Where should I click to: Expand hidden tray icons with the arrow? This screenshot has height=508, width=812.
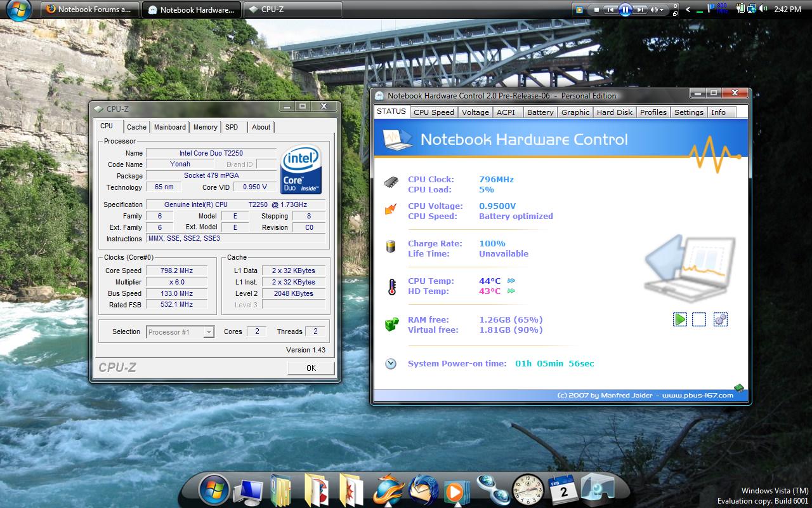[688, 10]
